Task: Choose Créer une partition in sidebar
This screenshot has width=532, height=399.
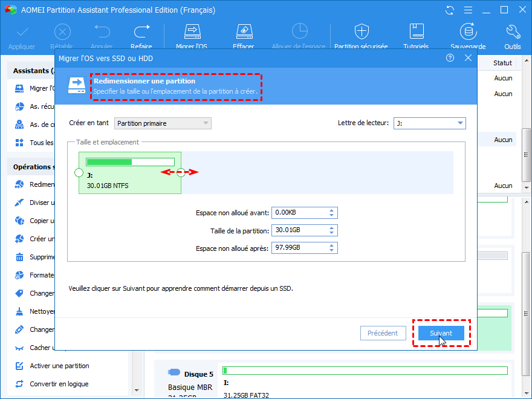Action: click(35, 239)
